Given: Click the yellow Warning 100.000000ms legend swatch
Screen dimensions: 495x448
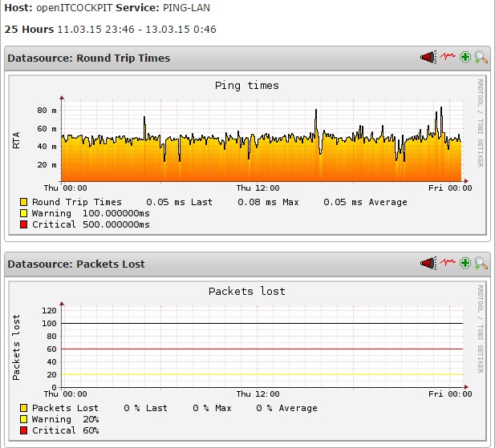Looking at the screenshot, I should point(24,213).
